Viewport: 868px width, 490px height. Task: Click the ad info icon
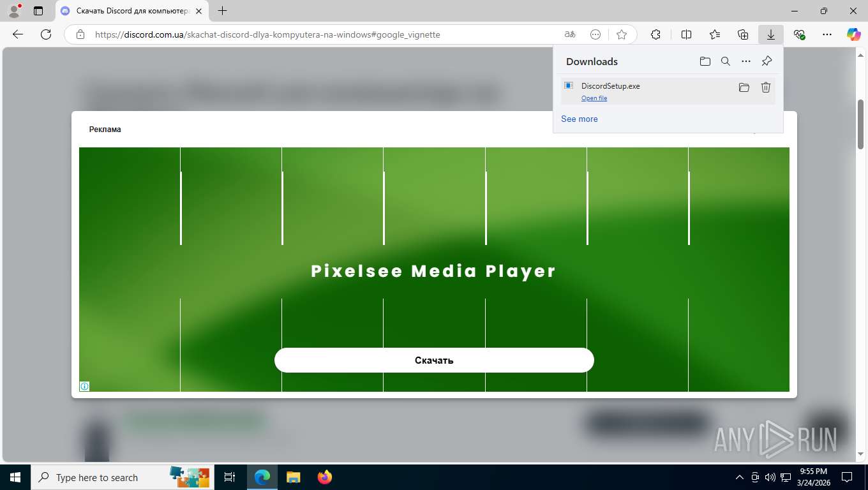pyautogui.click(x=84, y=386)
